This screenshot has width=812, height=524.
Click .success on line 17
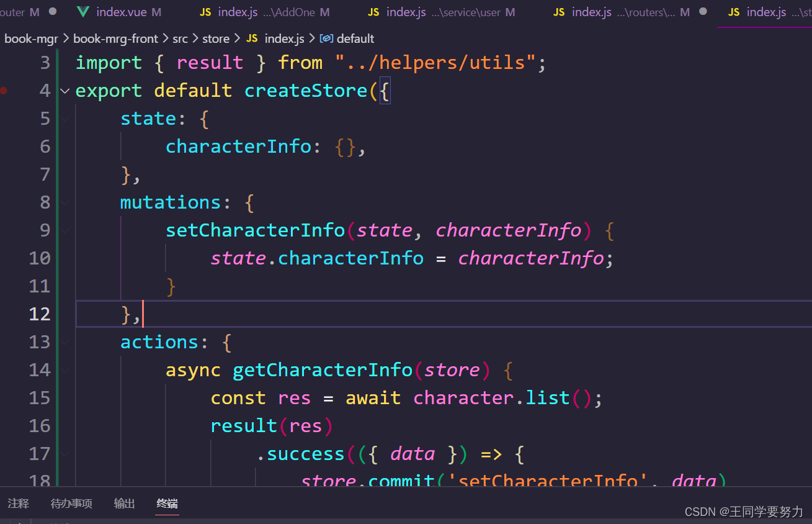click(301, 454)
